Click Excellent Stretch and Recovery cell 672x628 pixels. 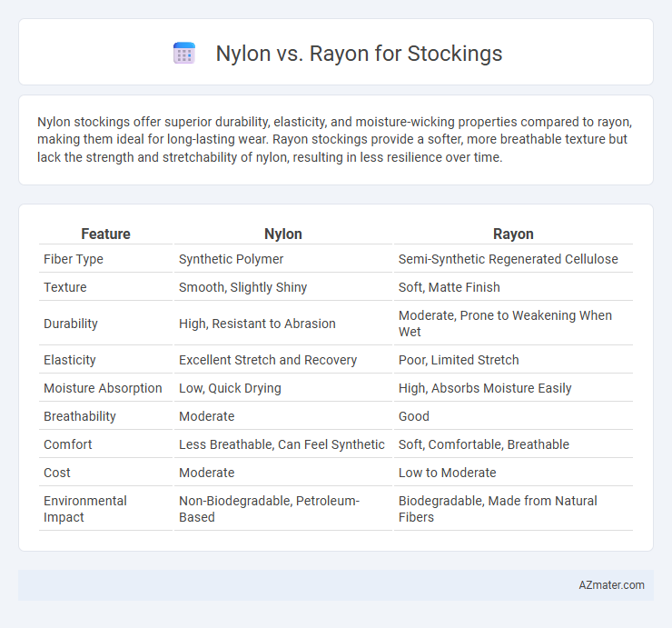pos(268,360)
